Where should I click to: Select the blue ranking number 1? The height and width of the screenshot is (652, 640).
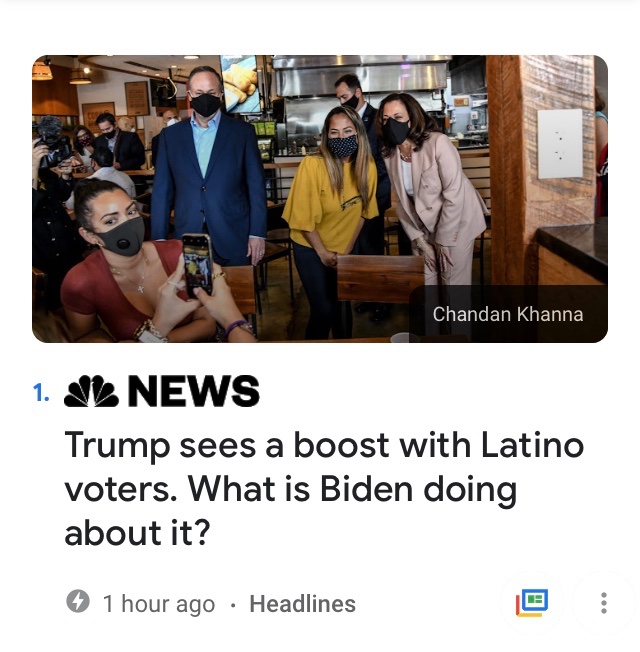41,393
